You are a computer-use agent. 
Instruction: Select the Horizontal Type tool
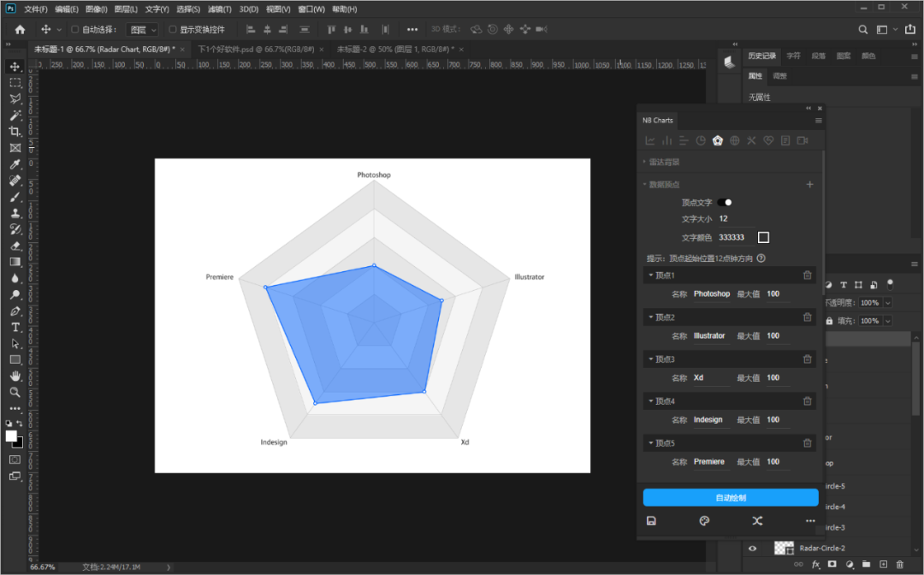(15, 327)
